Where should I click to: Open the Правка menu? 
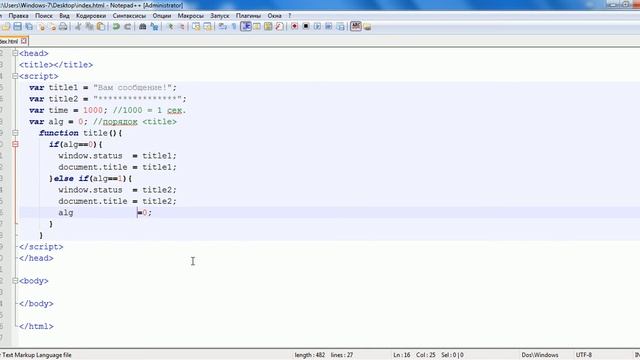click(x=18, y=16)
